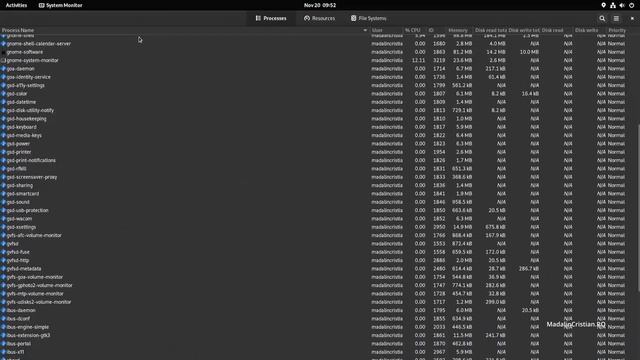Screen dimensions: 640x360
Task: Click the 12.11 CPU value cell
Action: tap(418, 60)
